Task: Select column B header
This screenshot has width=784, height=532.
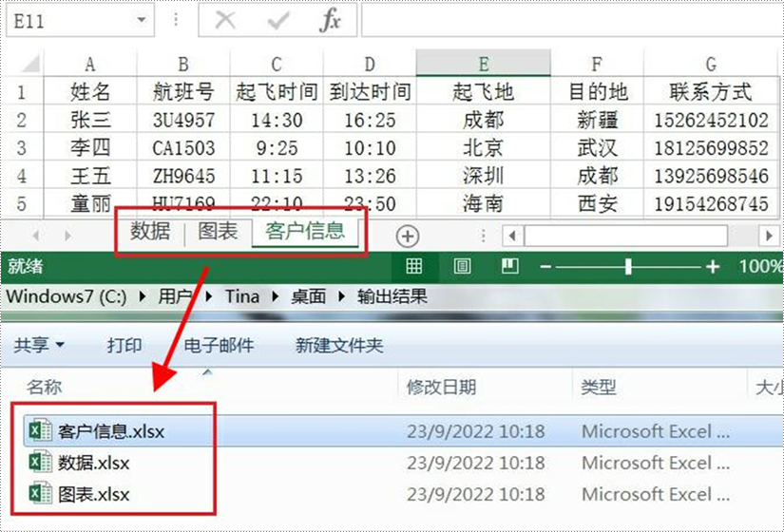Action: [183, 64]
